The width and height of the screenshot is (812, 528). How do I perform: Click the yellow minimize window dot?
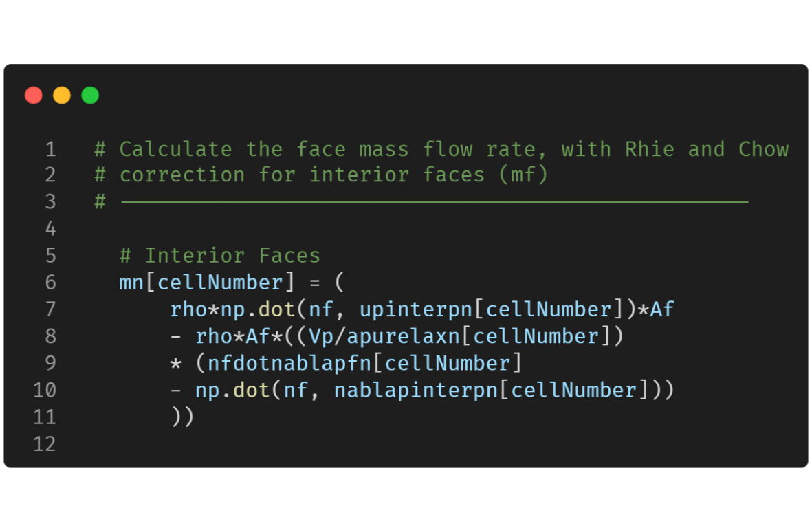pos(62,96)
